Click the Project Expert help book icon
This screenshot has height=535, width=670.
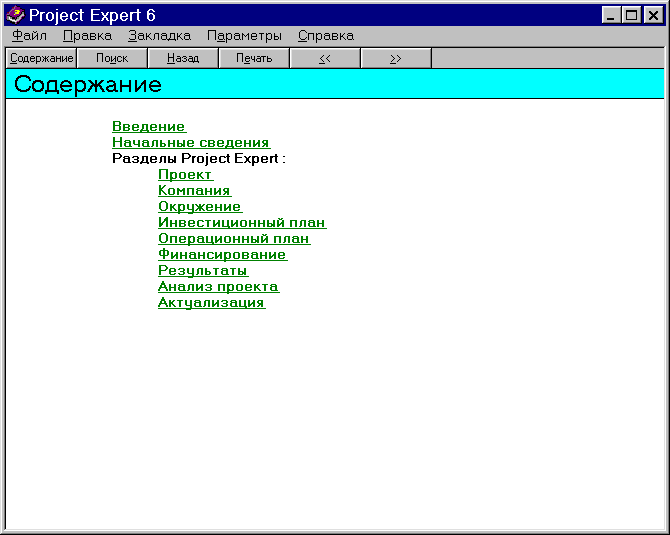tap(15, 15)
